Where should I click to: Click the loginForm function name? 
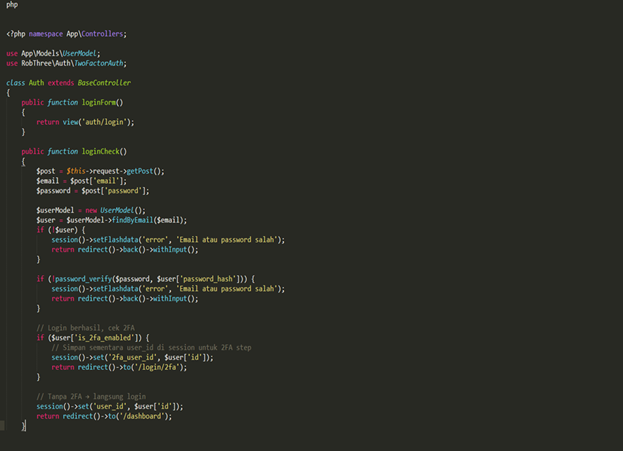click(x=99, y=102)
